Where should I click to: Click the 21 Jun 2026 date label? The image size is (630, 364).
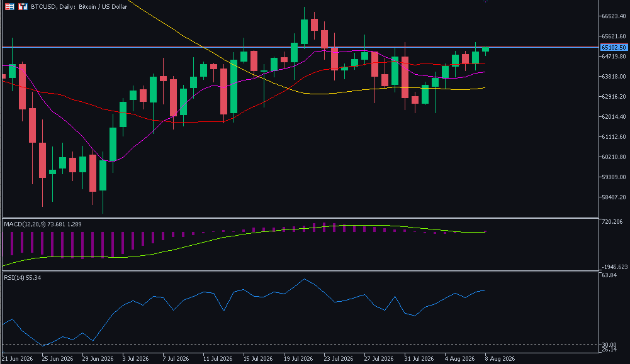[x=17, y=358]
